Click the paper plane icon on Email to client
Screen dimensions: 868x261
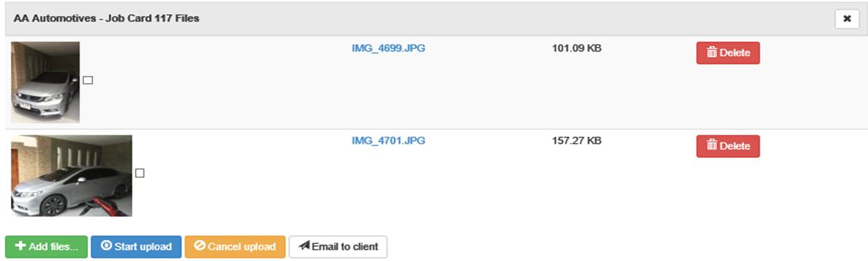pos(304,246)
